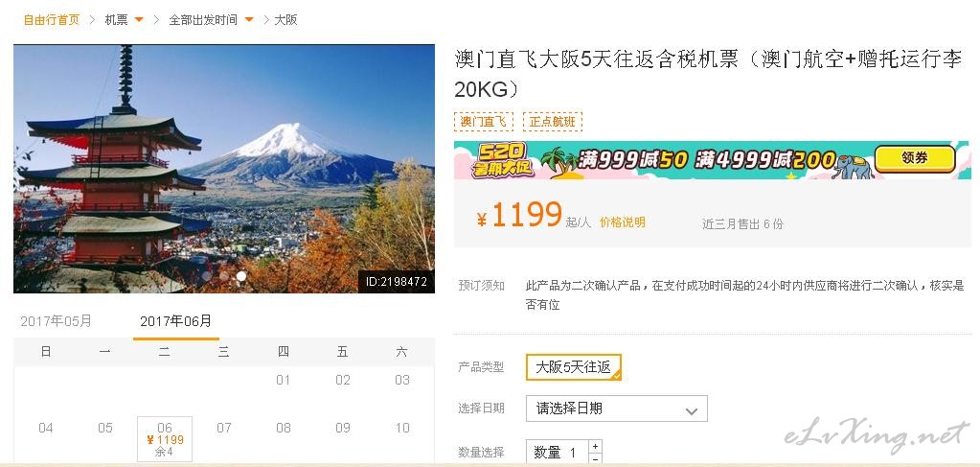Open the 自由行首页 breadcrumb link
The width and height of the screenshot is (980, 467).
click(52, 20)
